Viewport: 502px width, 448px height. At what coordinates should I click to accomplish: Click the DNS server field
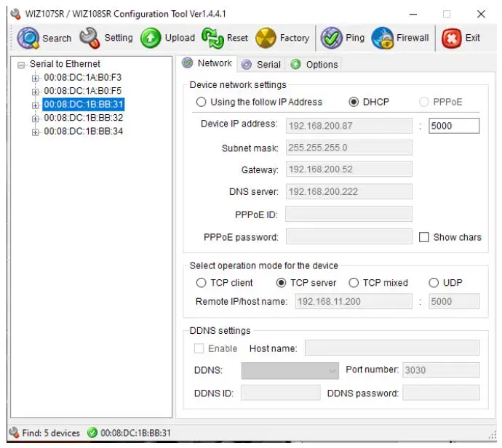349,192
